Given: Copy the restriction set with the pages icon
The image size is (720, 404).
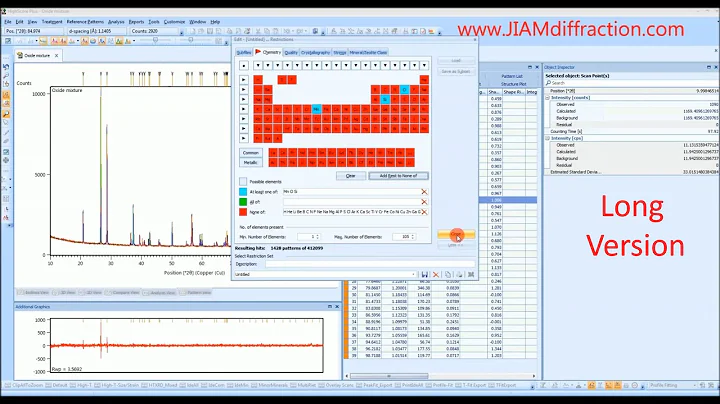Looking at the screenshot, I should [448, 275].
